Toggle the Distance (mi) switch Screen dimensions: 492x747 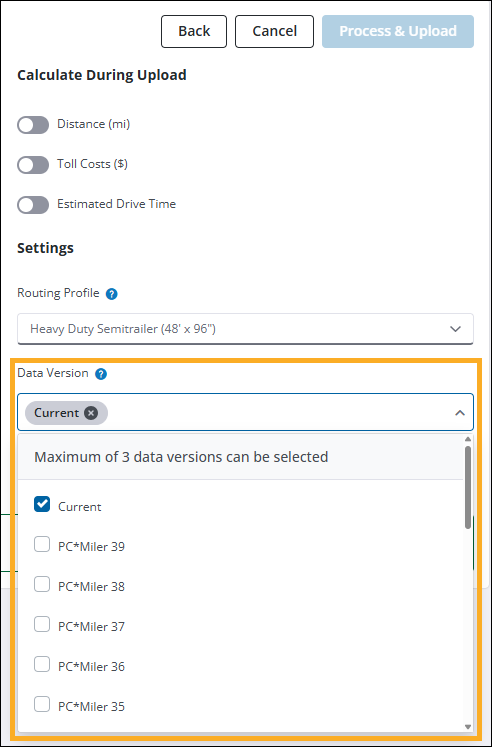(x=33, y=125)
